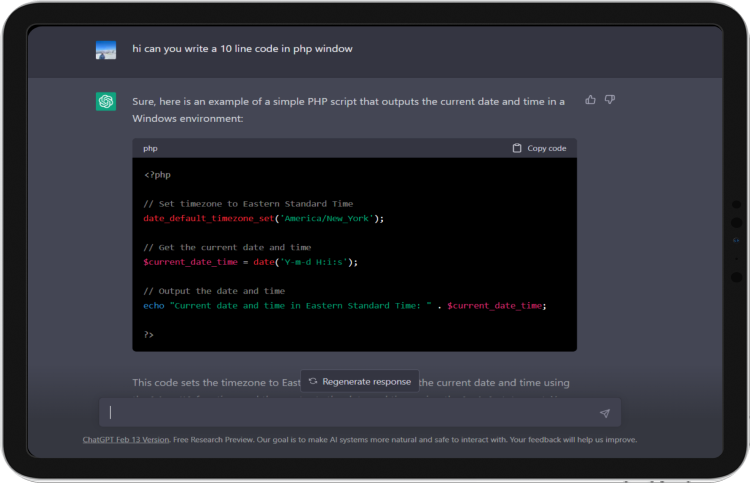This screenshot has width=750, height=483.
Task: Click the circular arrows regenerate icon
Action: click(313, 381)
